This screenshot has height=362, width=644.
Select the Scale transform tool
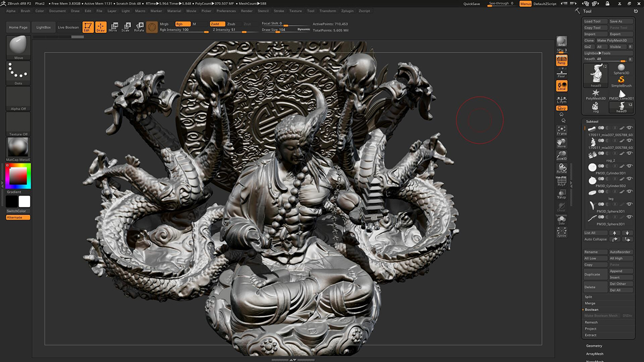[x=126, y=27]
